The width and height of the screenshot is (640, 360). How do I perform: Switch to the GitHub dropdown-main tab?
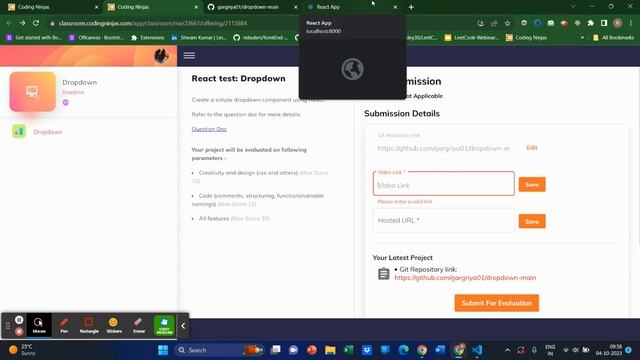pos(251,7)
